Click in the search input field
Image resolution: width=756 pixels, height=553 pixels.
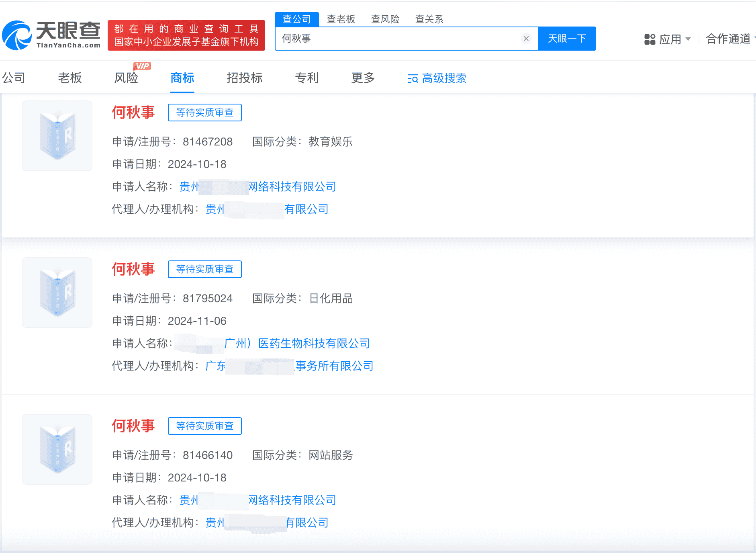(398, 39)
